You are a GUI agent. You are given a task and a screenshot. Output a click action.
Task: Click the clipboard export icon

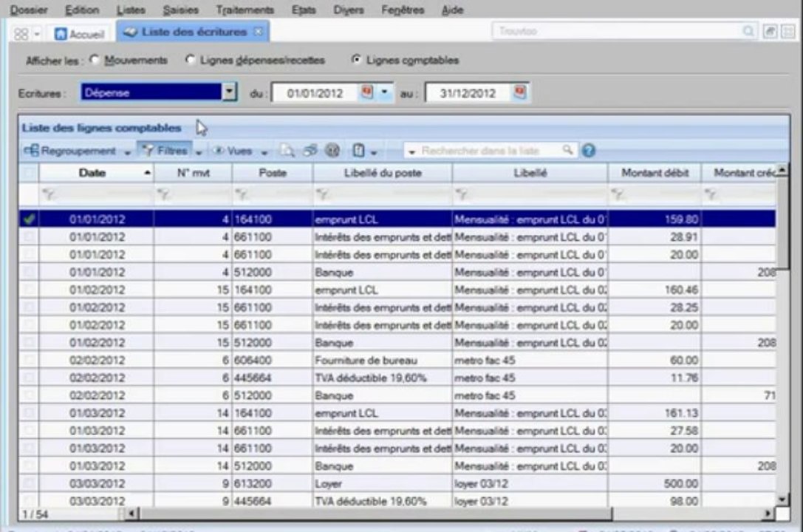[358, 151]
